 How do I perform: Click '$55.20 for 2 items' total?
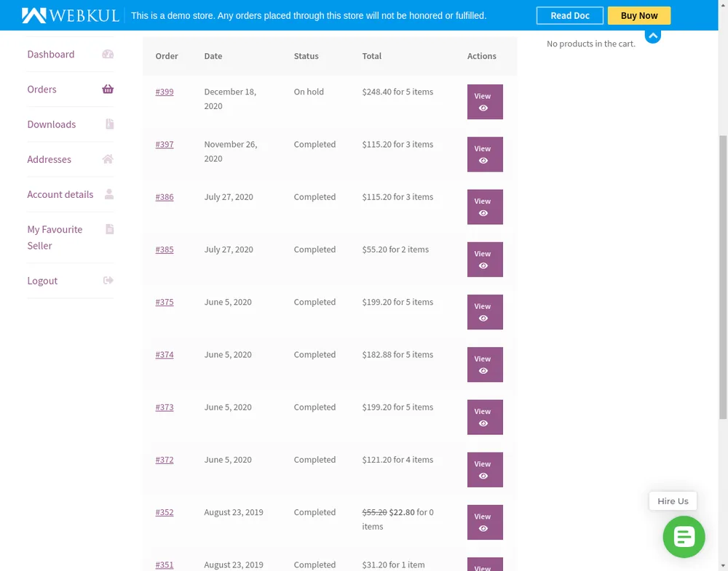(395, 249)
